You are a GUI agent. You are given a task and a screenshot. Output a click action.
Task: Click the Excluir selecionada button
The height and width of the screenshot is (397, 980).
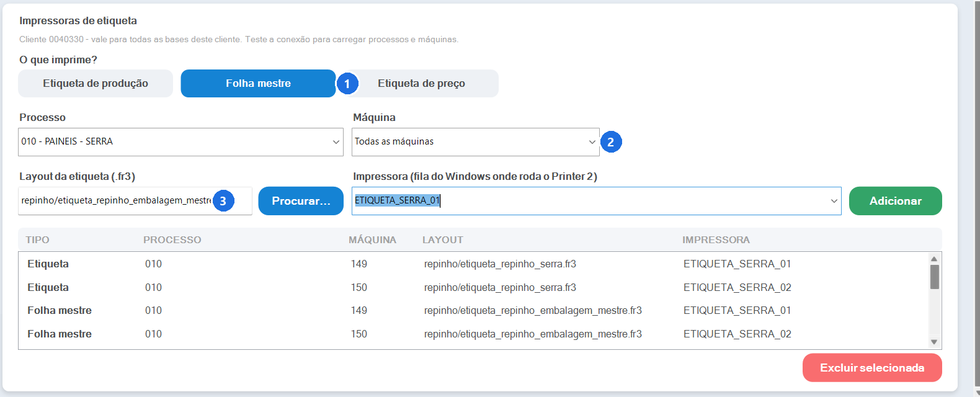[x=872, y=368]
